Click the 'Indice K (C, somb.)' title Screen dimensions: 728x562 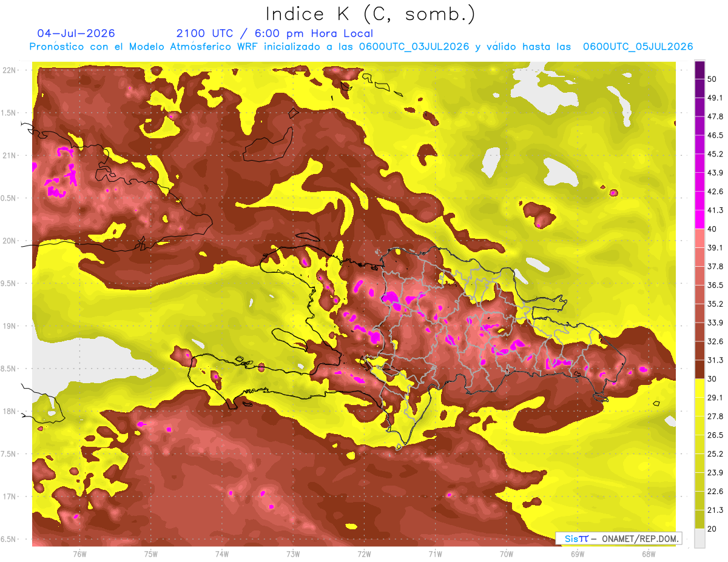click(371, 15)
